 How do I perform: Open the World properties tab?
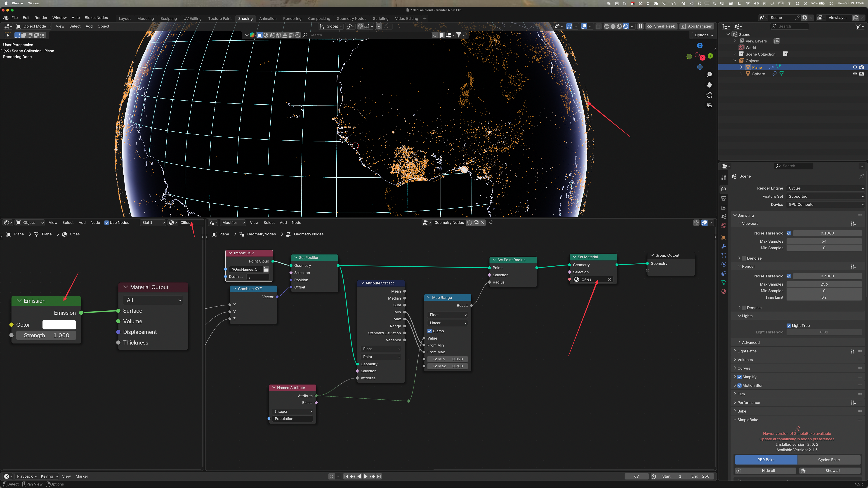(x=724, y=225)
